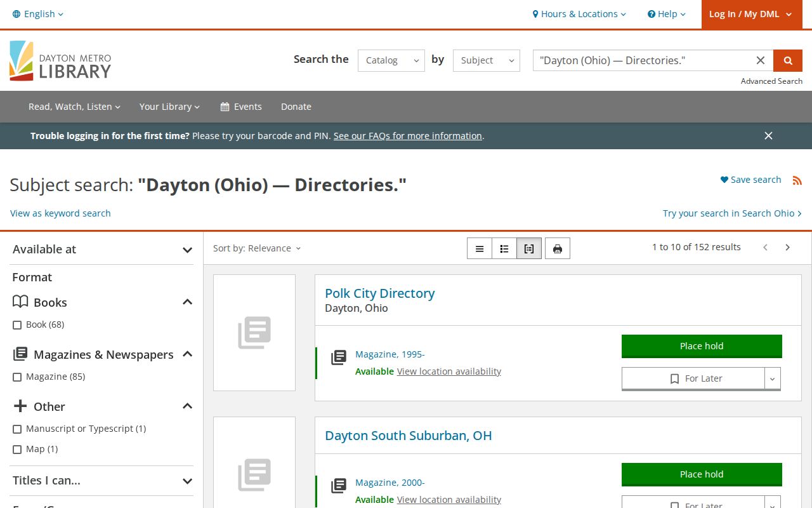The height and width of the screenshot is (508, 812).
Task: Go to the Events page
Action: click(241, 107)
